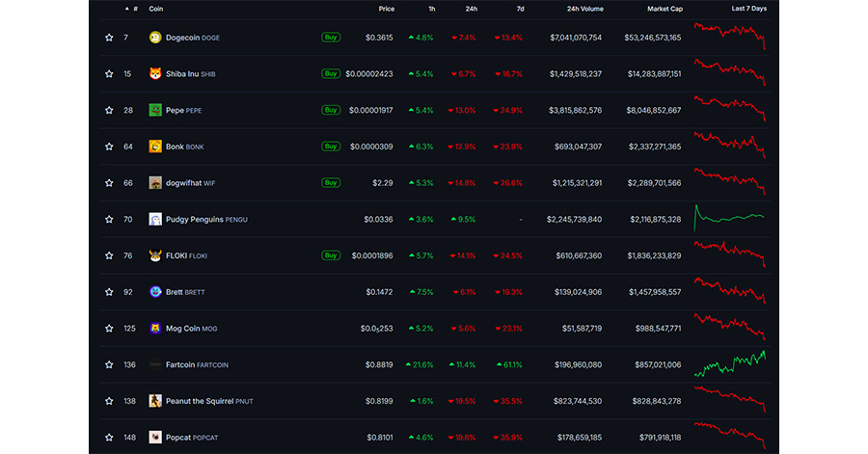
Task: Open the dogwifhat WIF coin page
Action: pyautogui.click(x=190, y=183)
